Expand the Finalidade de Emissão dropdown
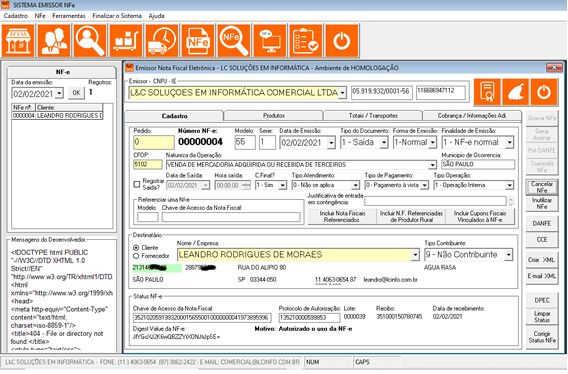The width and height of the screenshot is (568, 374). coord(509,142)
